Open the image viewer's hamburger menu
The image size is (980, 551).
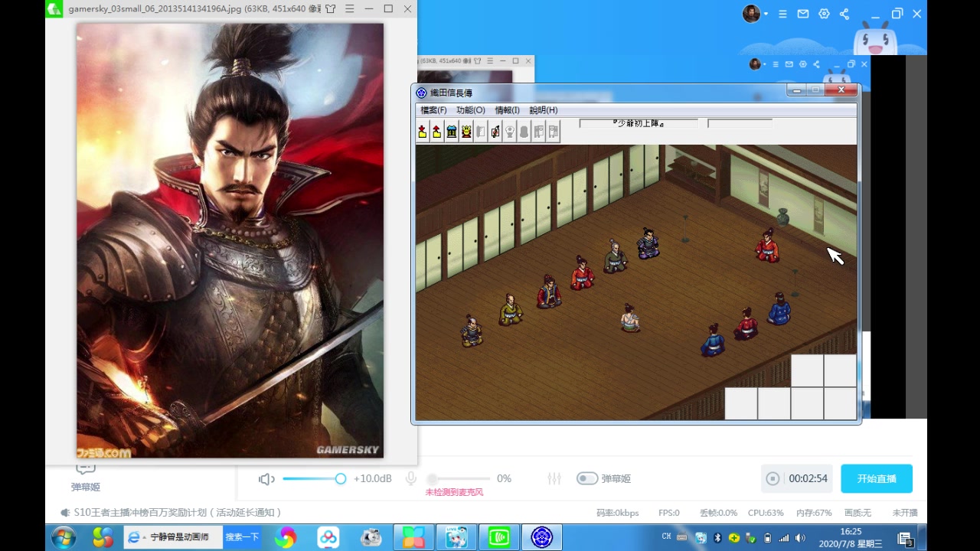tap(350, 9)
